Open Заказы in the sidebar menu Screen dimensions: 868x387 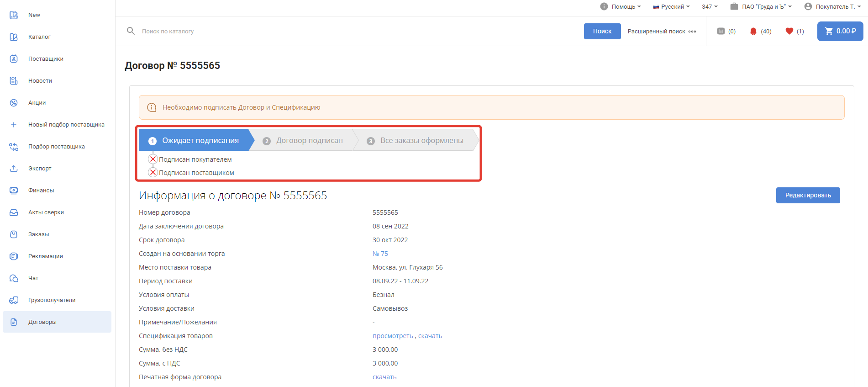(38, 234)
